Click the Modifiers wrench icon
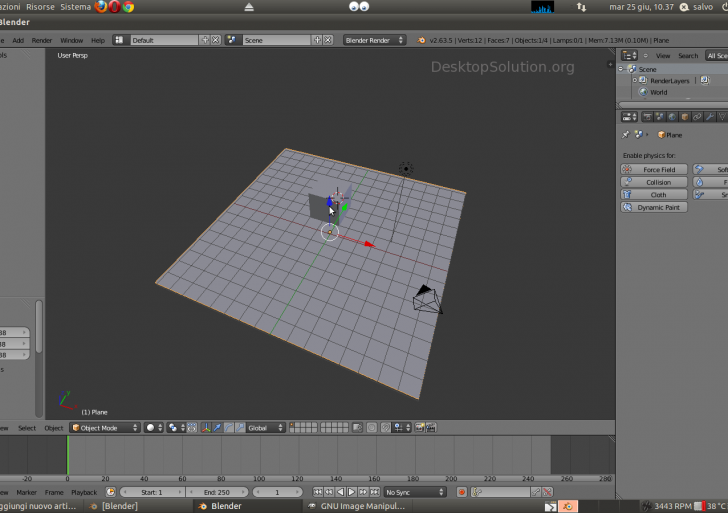Image resolution: width=728 pixels, height=513 pixels. tap(710, 117)
